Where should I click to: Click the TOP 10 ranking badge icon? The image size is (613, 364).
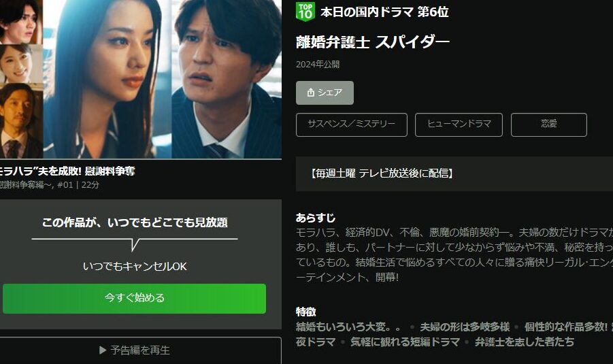305,11
